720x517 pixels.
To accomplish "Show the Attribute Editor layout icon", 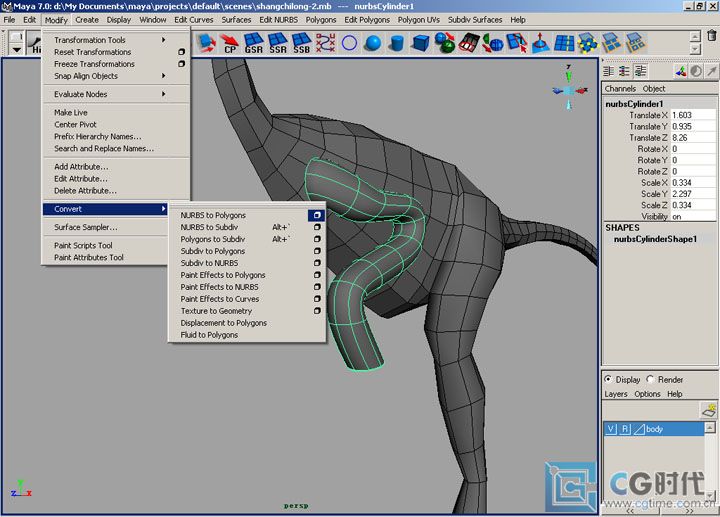I will (x=608, y=71).
